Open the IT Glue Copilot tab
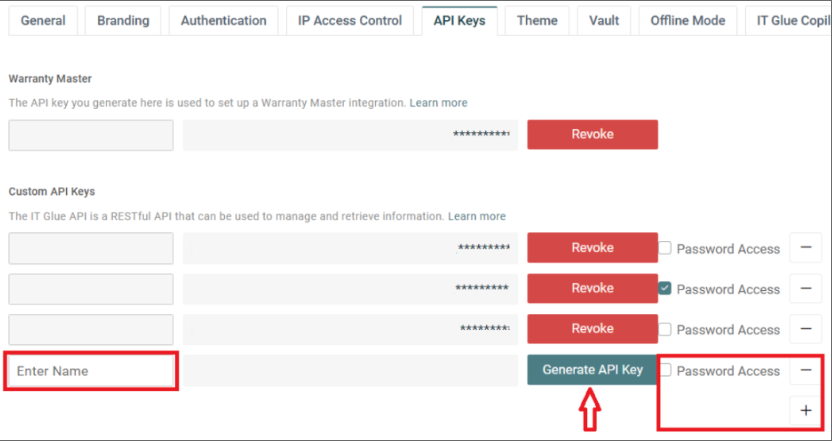 pos(788,21)
